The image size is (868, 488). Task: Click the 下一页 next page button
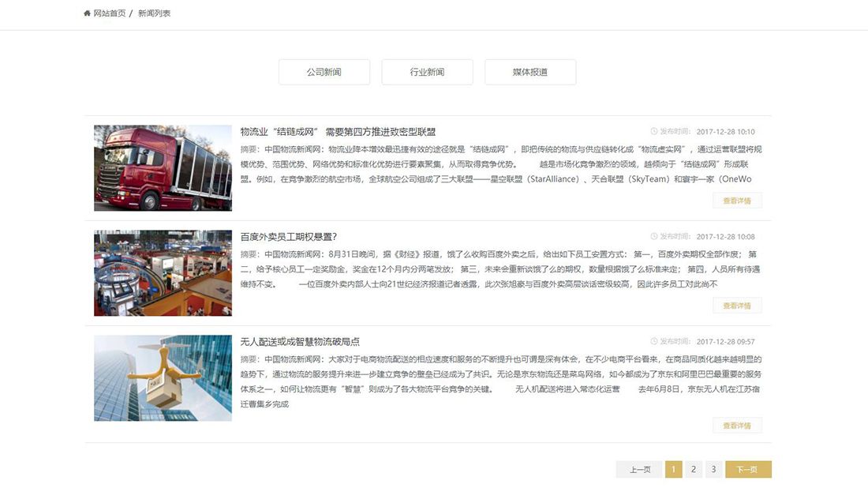coord(747,470)
